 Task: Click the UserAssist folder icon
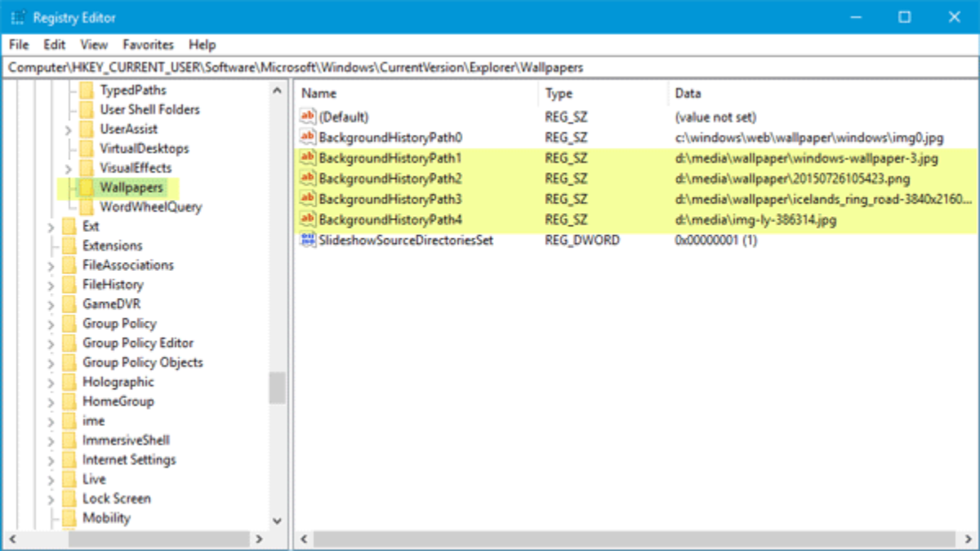click(x=87, y=129)
